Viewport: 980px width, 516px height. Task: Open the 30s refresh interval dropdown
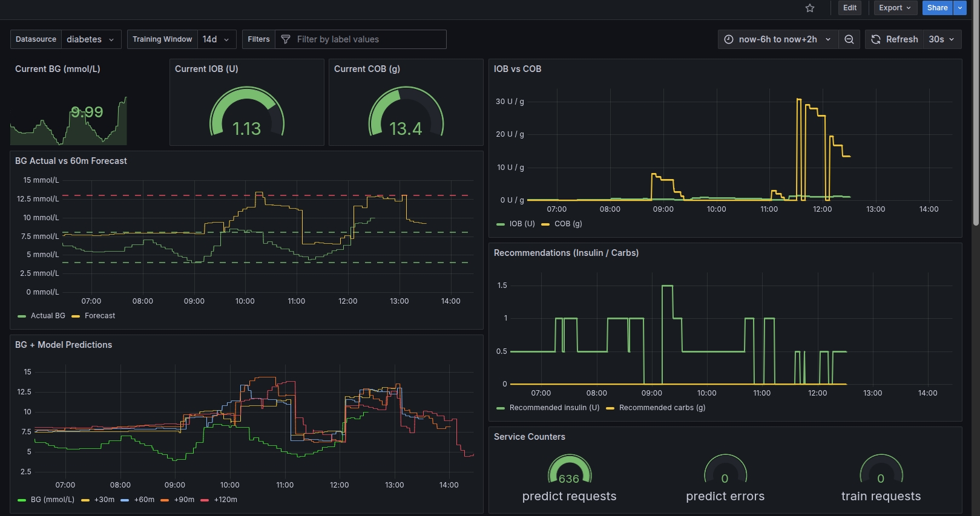(x=942, y=39)
